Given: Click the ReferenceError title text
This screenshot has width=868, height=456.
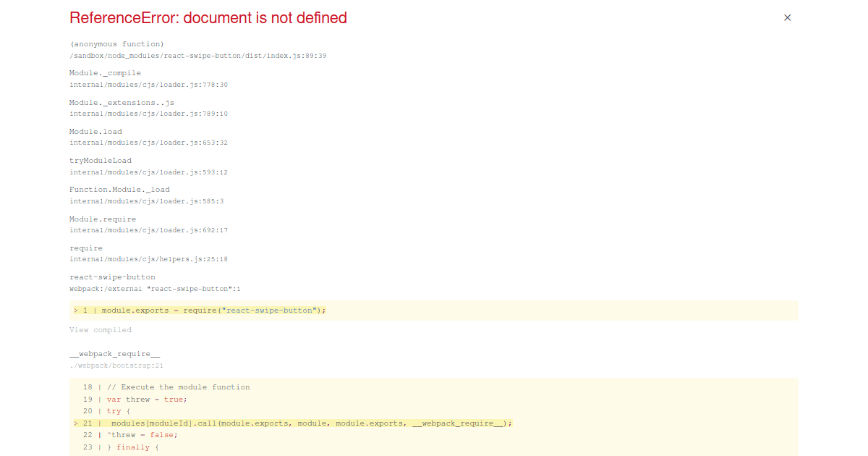Looking at the screenshot, I should coord(208,17).
